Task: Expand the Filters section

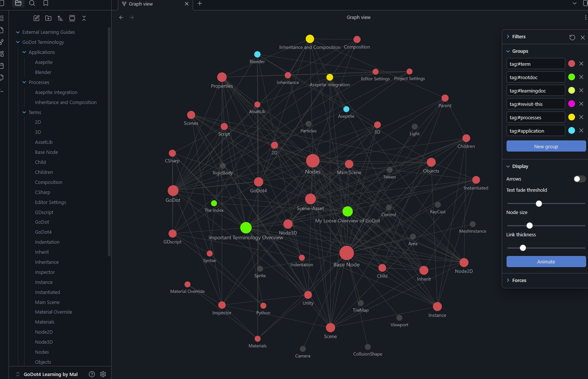Action: pyautogui.click(x=518, y=37)
